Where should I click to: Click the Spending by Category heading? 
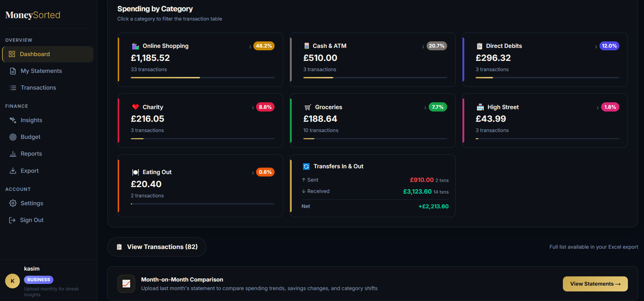155,9
